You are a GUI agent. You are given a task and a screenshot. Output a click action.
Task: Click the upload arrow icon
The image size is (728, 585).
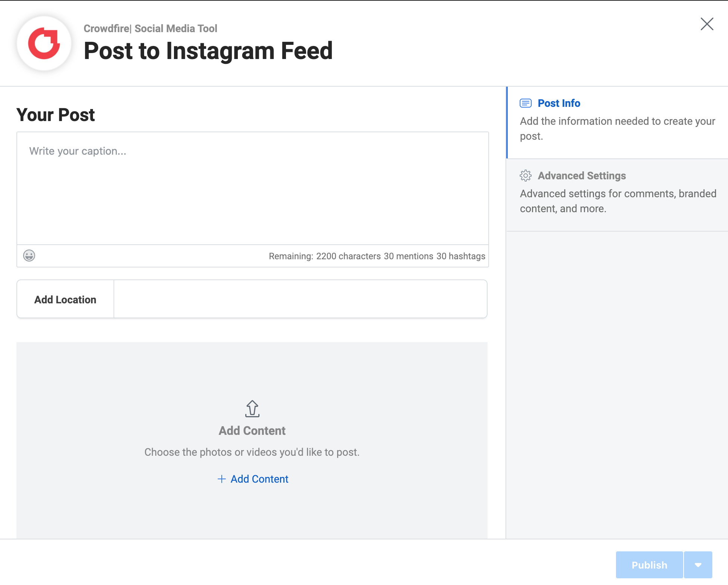tap(252, 409)
